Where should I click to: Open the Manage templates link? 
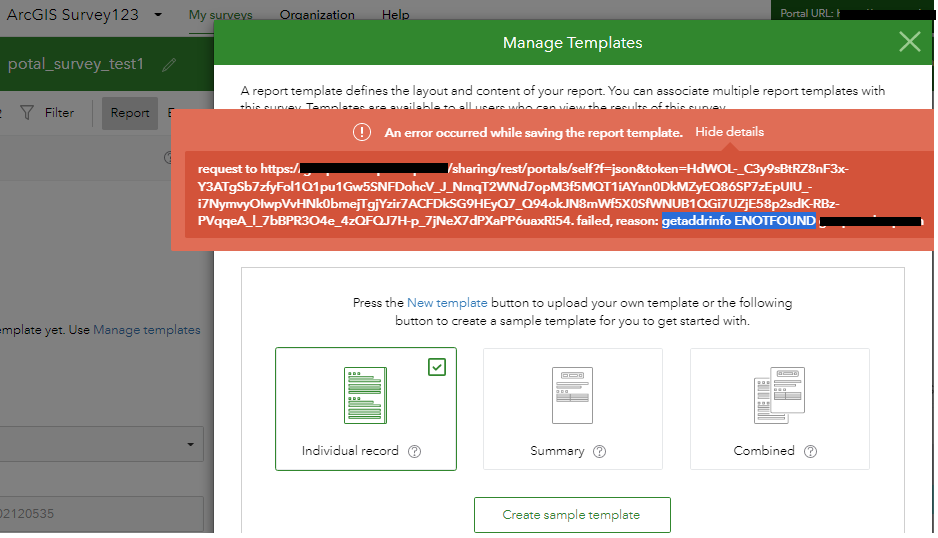[x=147, y=330]
